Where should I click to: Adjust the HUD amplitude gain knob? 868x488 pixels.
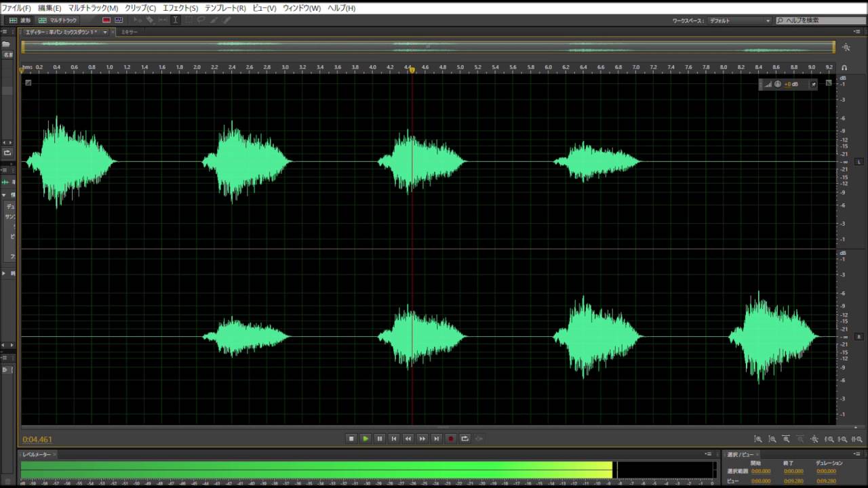[778, 84]
